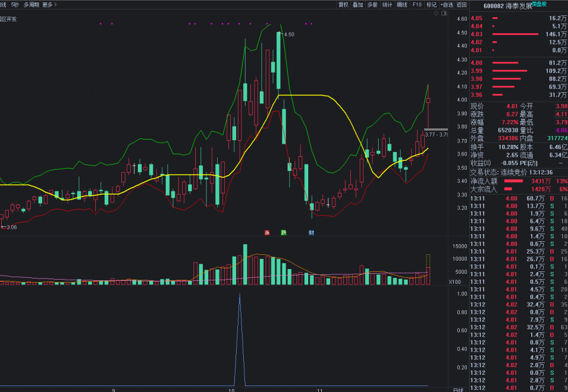Viewport: 568px width, 392px height.
Task: Click the 量比 4.06 value
Action: 561,130
